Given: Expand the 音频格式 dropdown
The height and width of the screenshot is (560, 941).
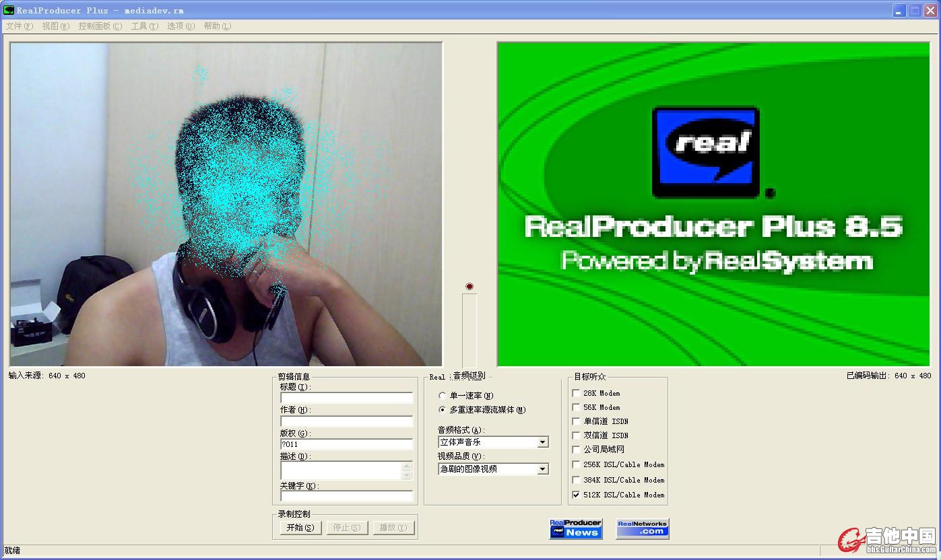Looking at the screenshot, I should pos(543,442).
